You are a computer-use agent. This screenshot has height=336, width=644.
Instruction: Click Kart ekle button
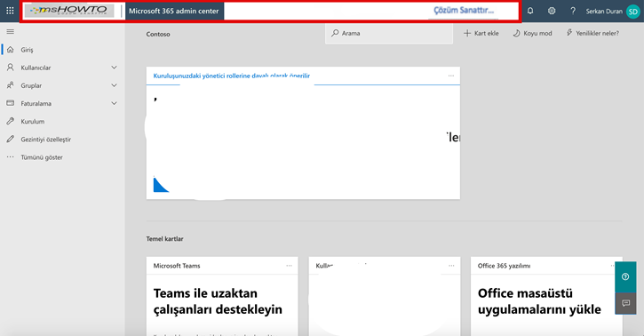(481, 33)
